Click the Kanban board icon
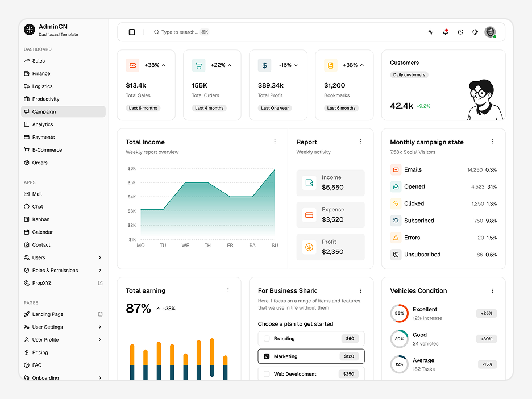532x399 pixels. point(27,219)
